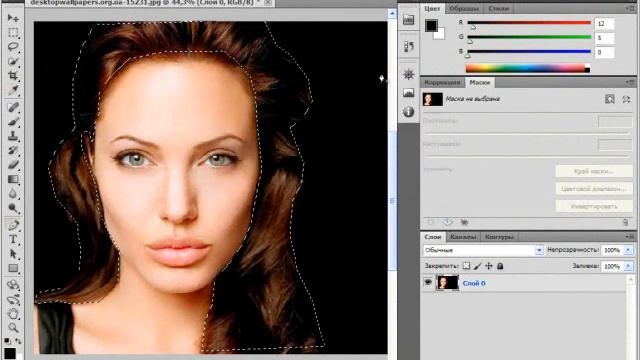Toggle lock all padlock icon
The image size is (640, 360).
click(500, 266)
